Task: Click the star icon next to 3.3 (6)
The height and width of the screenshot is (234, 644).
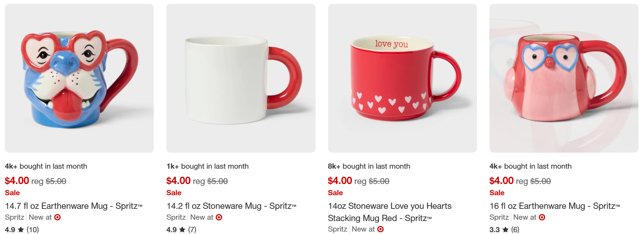Action: coord(505,229)
